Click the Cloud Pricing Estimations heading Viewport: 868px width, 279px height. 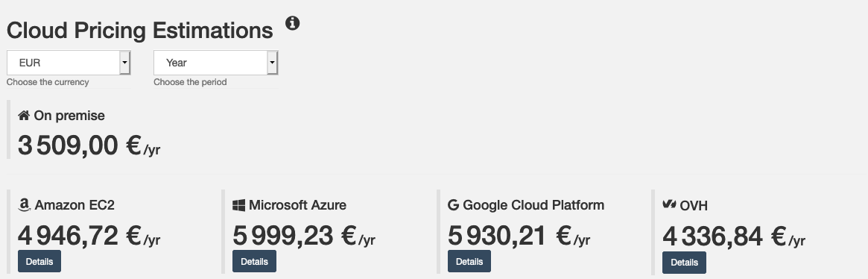[x=139, y=31]
